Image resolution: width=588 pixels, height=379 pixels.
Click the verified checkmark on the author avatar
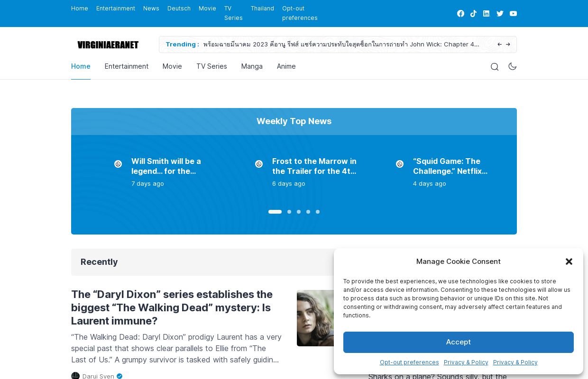click(119, 376)
